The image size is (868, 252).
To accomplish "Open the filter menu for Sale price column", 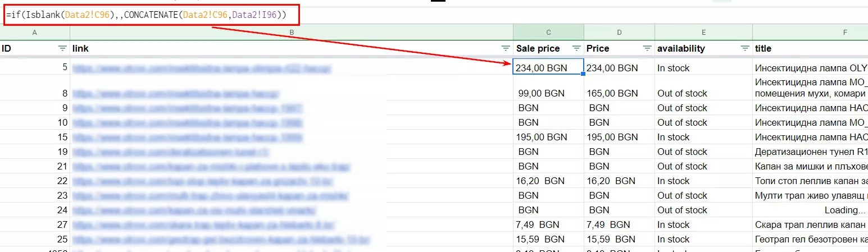I will tap(576, 49).
